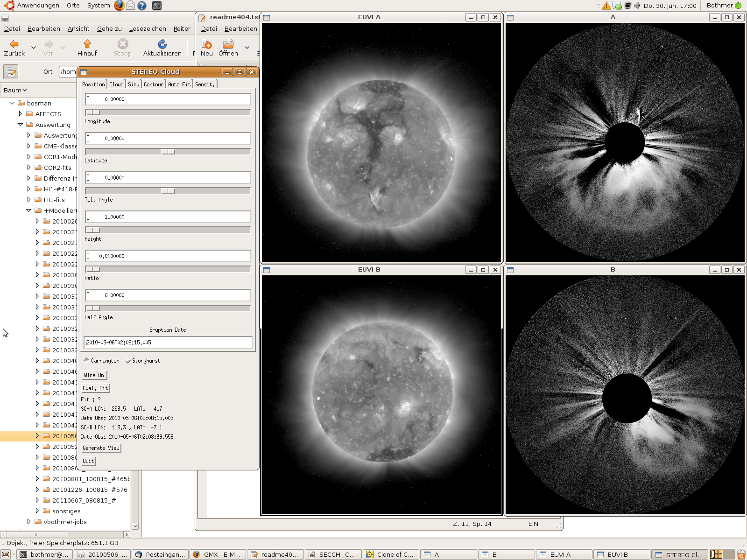Click the date and time in top panel
This screenshot has height=560, width=747.
(x=669, y=6)
